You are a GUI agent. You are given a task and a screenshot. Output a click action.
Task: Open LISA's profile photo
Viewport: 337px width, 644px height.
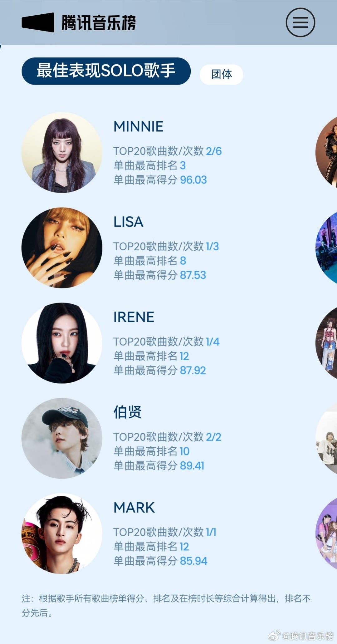click(62, 248)
